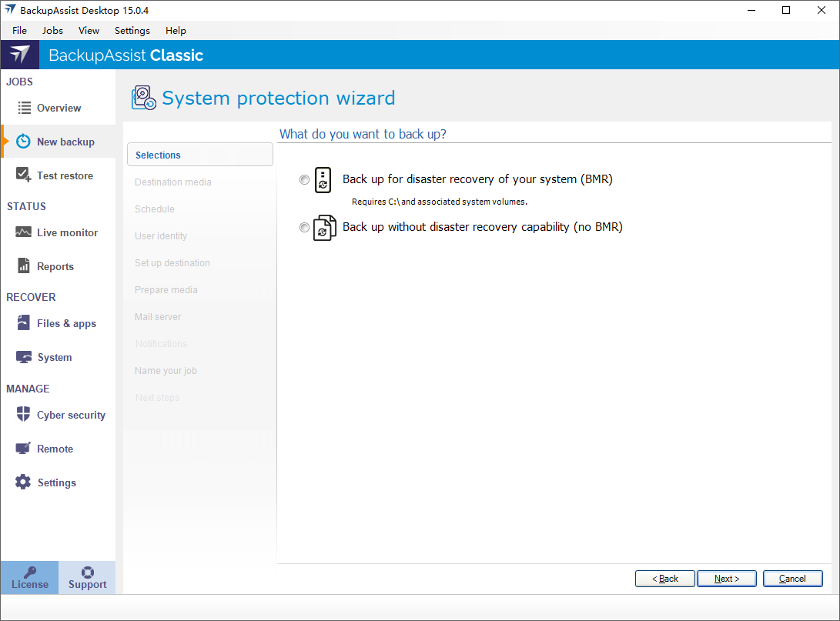Click the Schedule step
840x621 pixels.
click(154, 209)
